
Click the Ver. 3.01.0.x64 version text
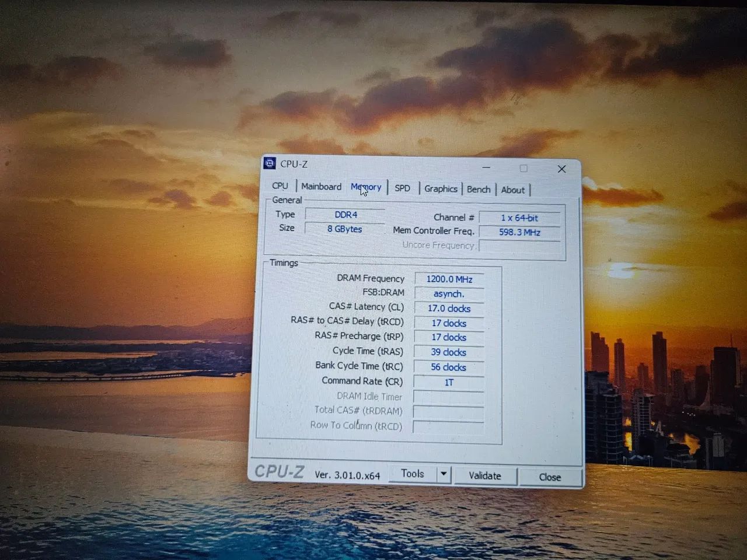347,475
